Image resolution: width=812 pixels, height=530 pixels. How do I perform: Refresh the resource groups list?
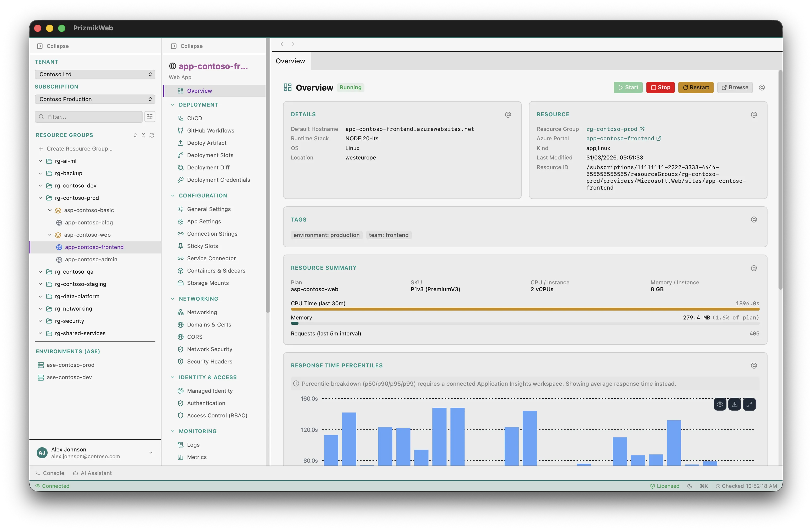pos(152,135)
